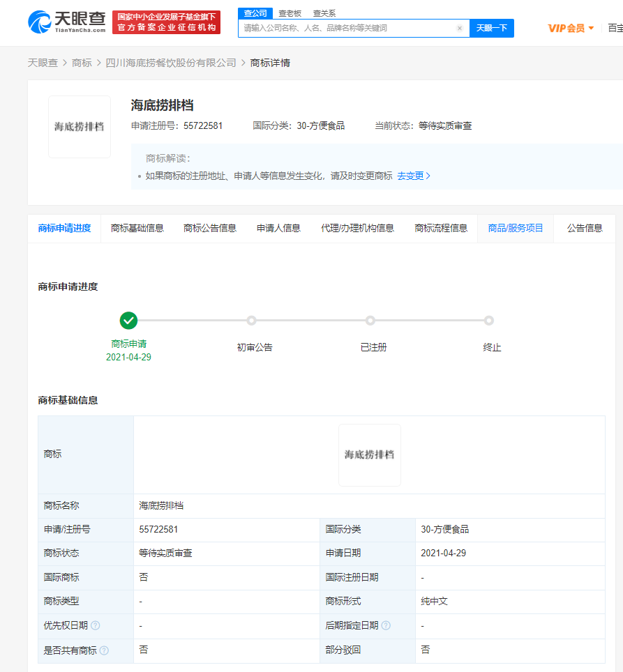Switch to 商标基础信息 tab
The image size is (623, 672).
(137, 229)
